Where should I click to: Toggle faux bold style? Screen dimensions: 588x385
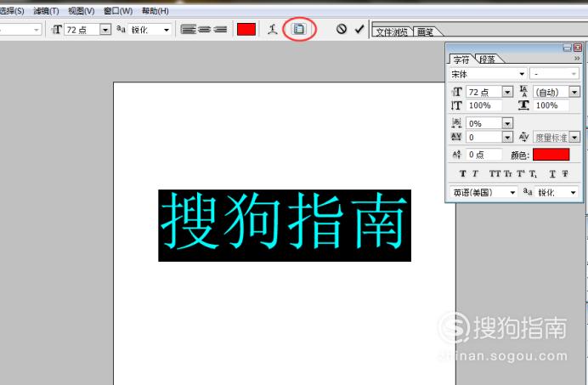(x=463, y=173)
